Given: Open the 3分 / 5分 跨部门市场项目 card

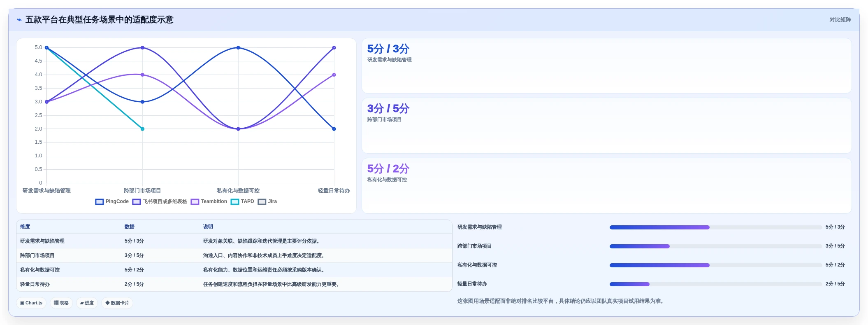Looking at the screenshot, I should [606, 126].
